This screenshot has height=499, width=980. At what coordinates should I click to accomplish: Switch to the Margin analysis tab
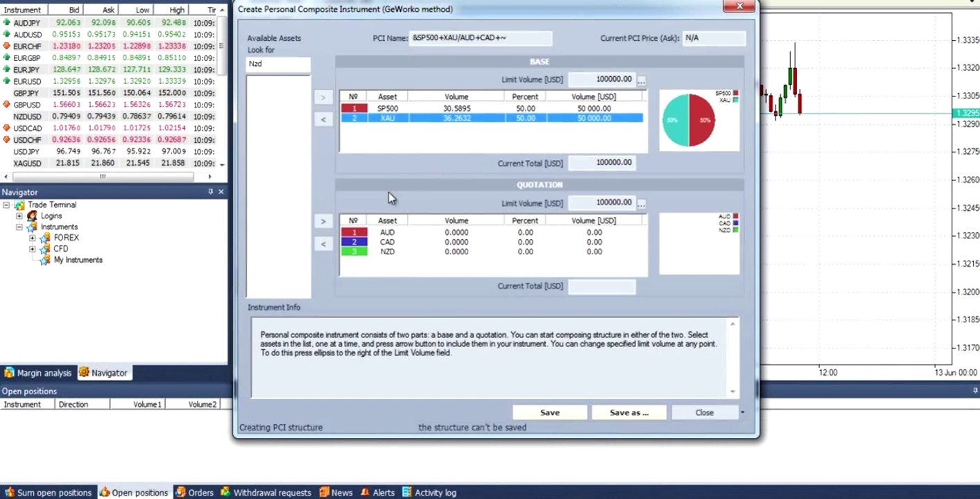tap(38, 373)
